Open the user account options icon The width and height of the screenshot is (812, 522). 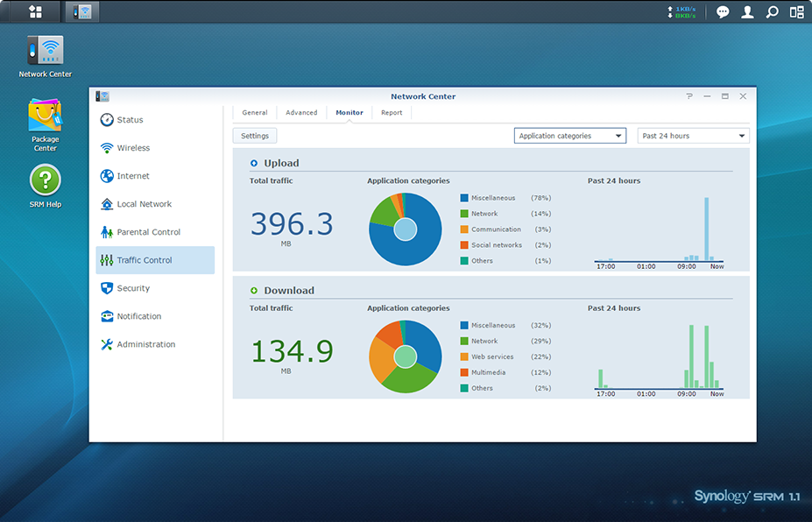(x=747, y=12)
